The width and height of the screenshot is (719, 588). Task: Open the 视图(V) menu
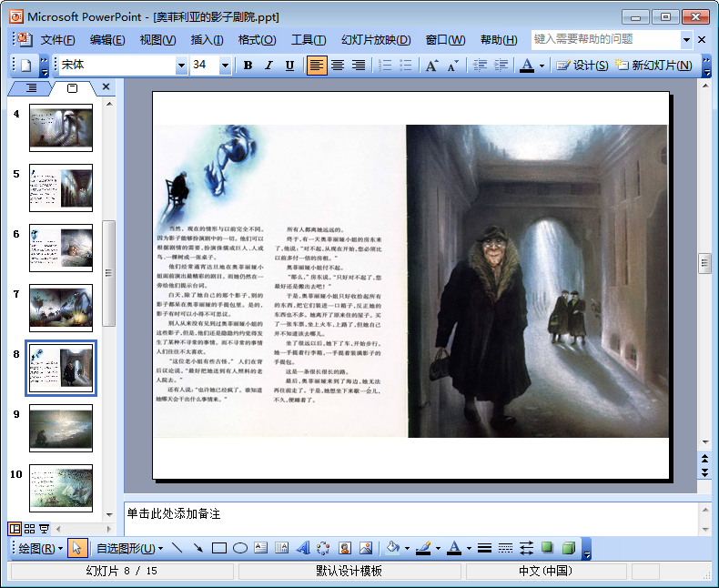[157, 40]
